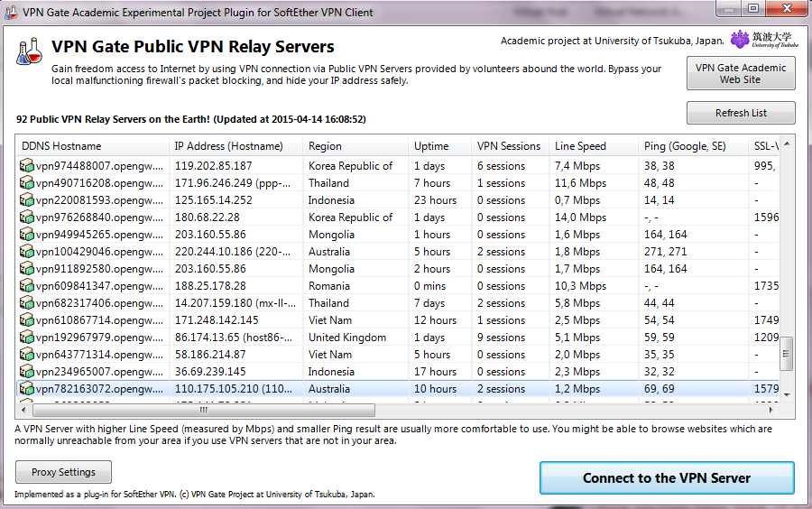Click server icon for vpn643771314 row
812x509 pixels.
coord(26,354)
